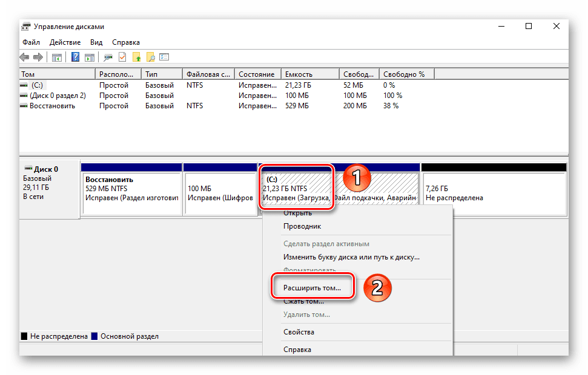Click the Back arrow toolbar icon
This screenshot has height=375, width=588.
(x=24, y=57)
